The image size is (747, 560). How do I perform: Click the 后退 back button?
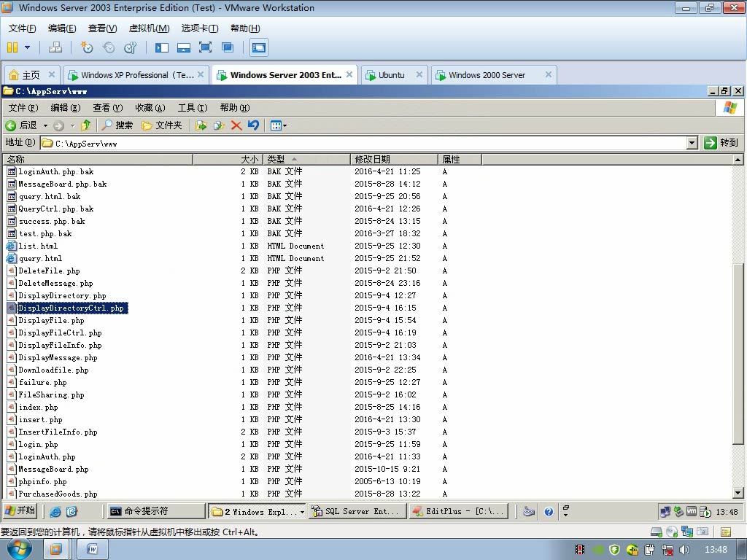coord(21,125)
